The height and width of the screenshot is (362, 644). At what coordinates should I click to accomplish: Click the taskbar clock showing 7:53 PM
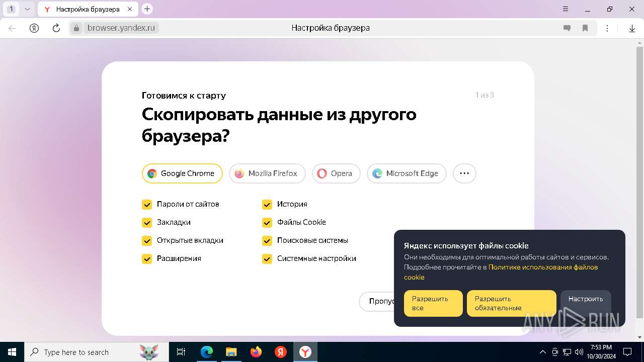601,352
